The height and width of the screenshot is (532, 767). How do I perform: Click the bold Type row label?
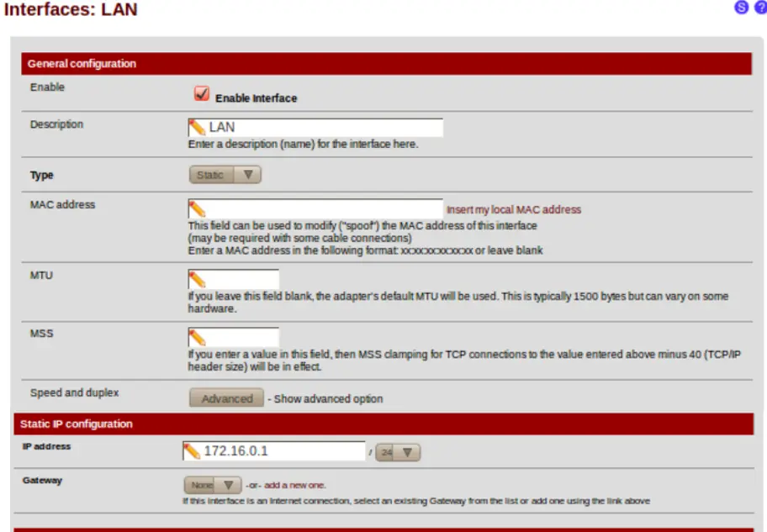pyautogui.click(x=41, y=175)
